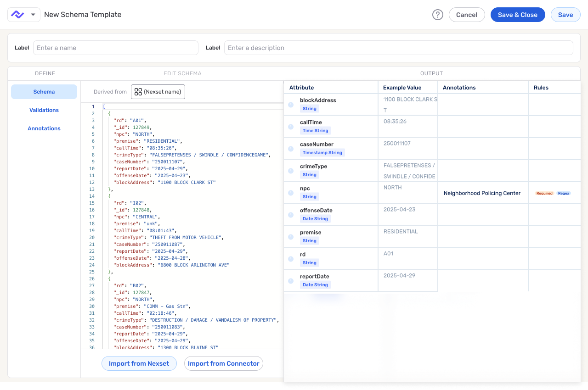Click the Required badge in the Rules column
588x390 pixels.
(x=544, y=193)
